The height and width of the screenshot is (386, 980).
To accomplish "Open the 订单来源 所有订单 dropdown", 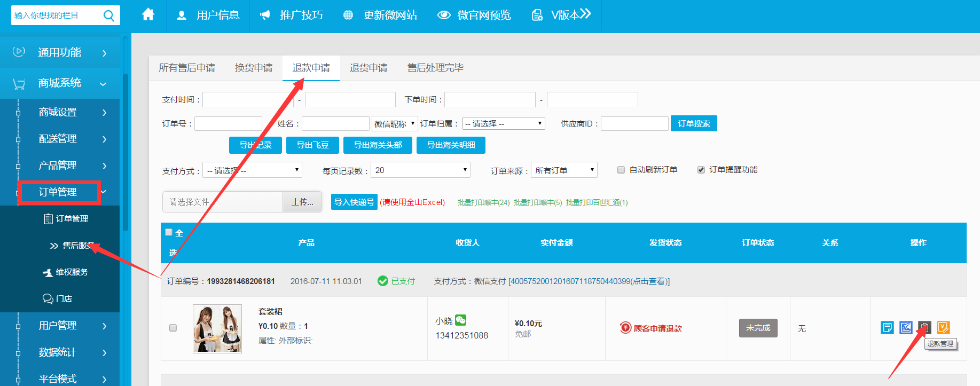I will tap(564, 170).
